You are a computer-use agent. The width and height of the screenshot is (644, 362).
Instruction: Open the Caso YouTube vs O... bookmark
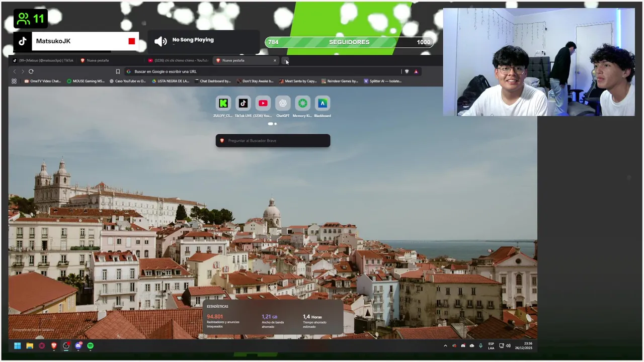pos(128,81)
